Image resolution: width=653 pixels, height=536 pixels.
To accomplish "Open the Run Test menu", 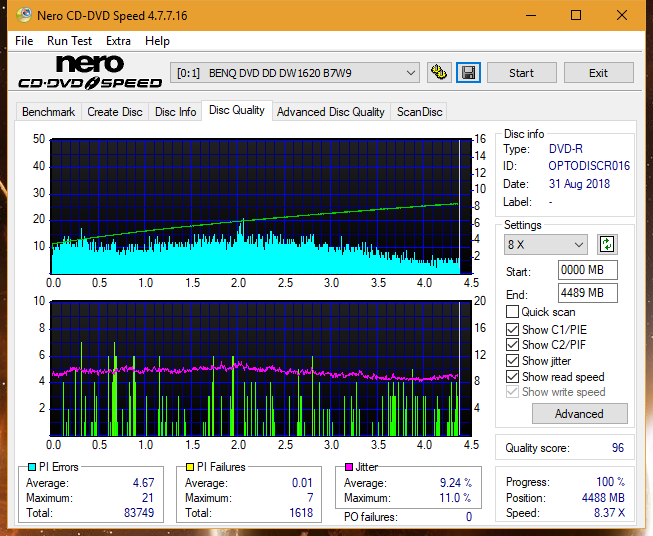I will point(69,41).
